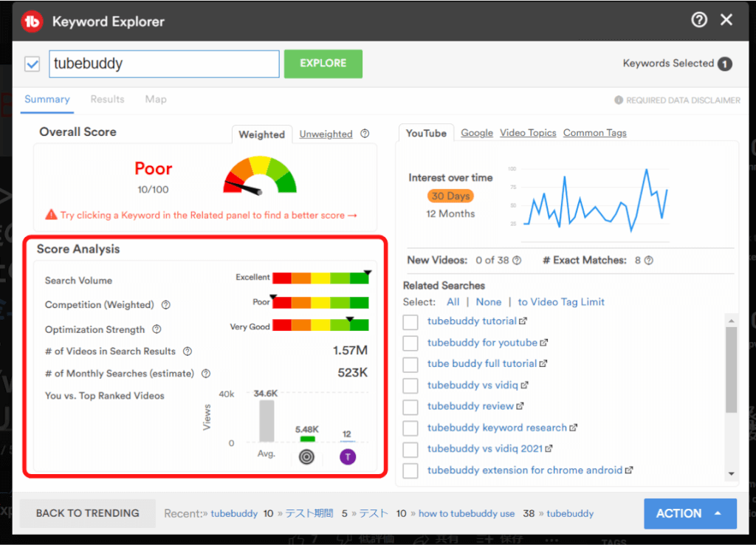Click the Optimization Strength color score bar
This screenshot has height=545, width=756.
coord(320,325)
